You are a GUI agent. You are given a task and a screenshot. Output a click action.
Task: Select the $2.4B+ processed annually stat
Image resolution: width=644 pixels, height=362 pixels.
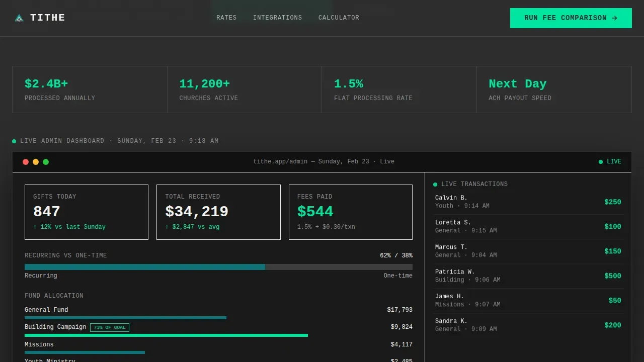[90, 89]
